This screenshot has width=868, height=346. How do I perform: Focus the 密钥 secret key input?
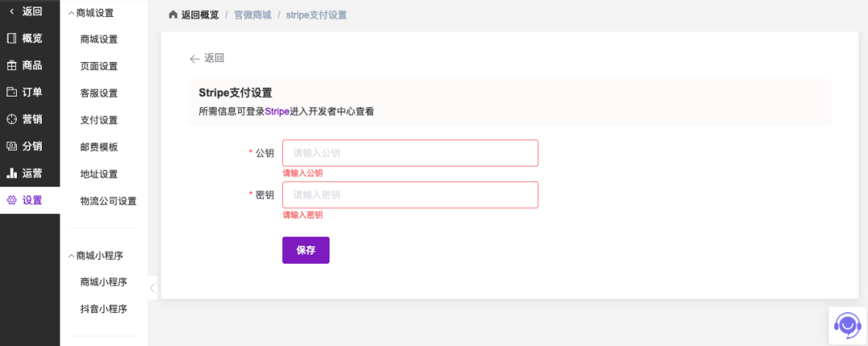coord(410,195)
